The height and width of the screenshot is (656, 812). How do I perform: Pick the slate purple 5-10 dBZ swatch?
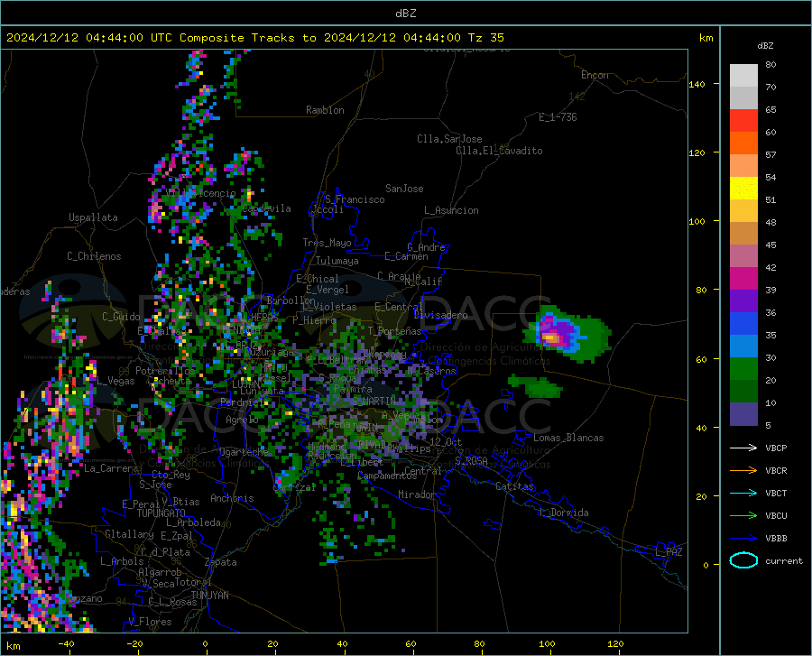pyautogui.click(x=743, y=414)
